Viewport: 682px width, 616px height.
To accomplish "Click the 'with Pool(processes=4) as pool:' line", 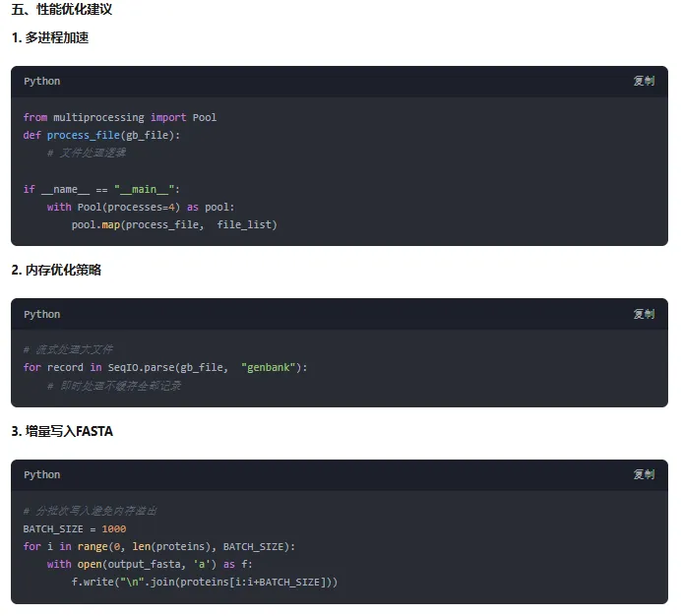I will pyautogui.click(x=141, y=207).
